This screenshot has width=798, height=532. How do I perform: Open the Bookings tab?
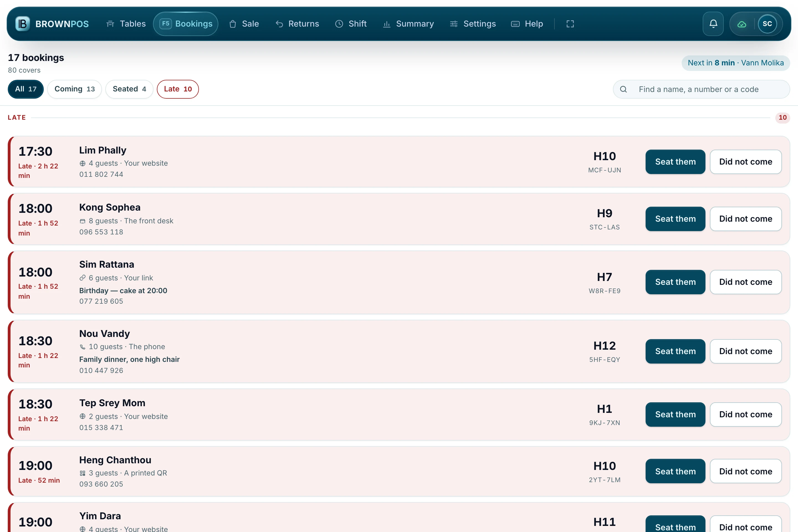coord(186,24)
